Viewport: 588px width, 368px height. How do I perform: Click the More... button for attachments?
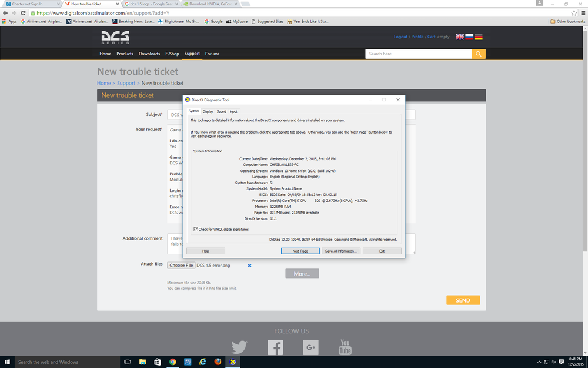click(x=302, y=274)
